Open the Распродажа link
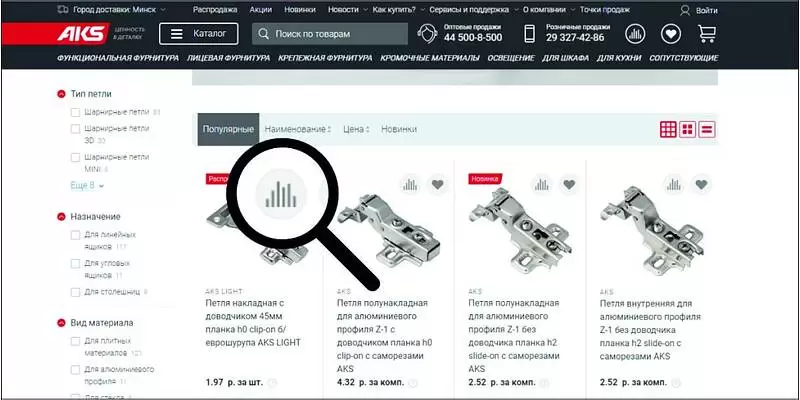 click(x=215, y=10)
